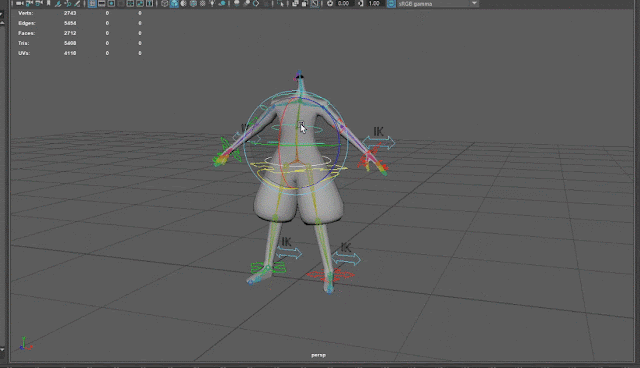Click the Exposure reset icon
Screen dimensions: 640x368
coord(330,3)
